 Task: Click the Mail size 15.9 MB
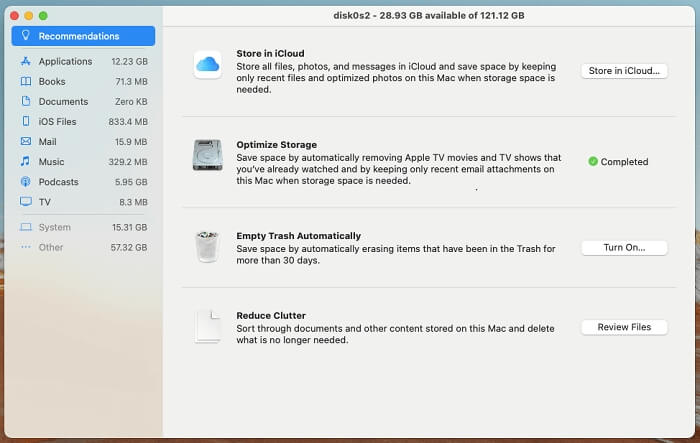(x=131, y=142)
